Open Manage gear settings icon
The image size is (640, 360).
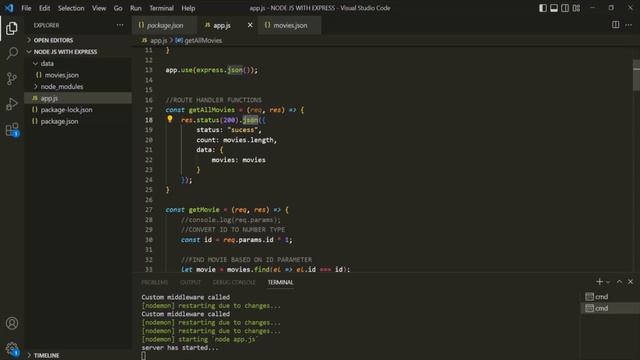[x=12, y=349]
